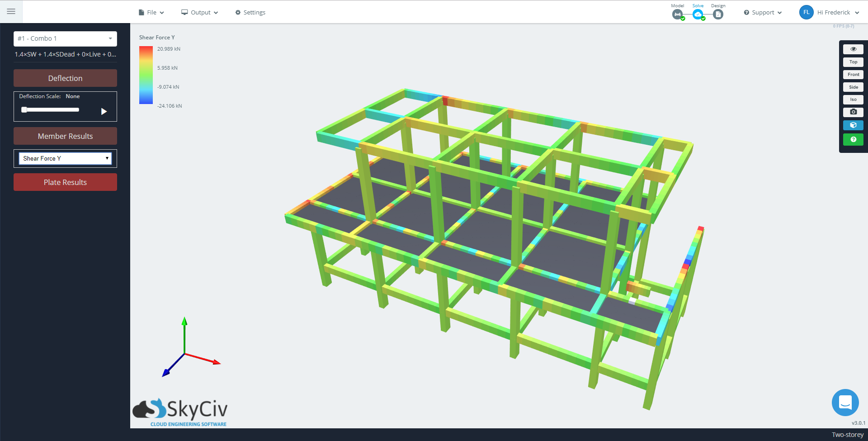Toggle the 3D cube rendering button
The image size is (868, 441).
pos(853,125)
